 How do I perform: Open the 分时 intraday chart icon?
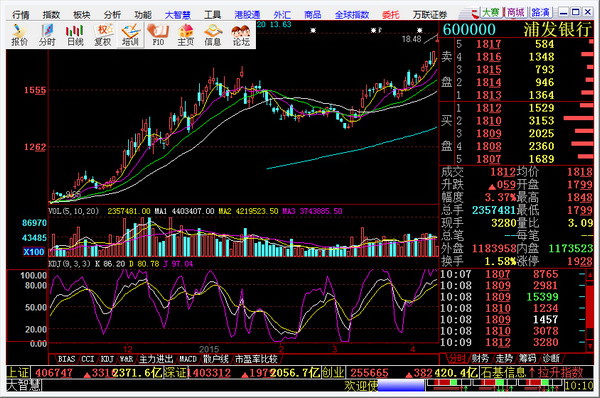tap(47, 35)
